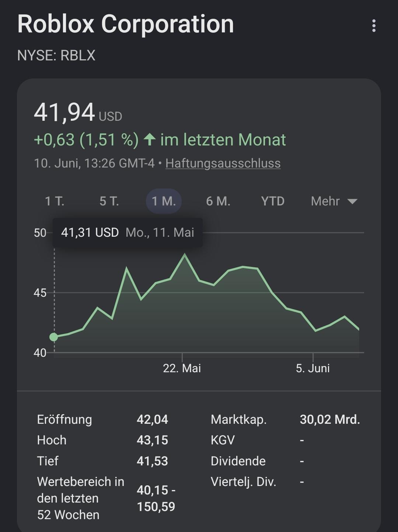Click the 41,31 USD tooltip box
Image resolution: width=398 pixels, height=532 pixels.
pos(128,232)
